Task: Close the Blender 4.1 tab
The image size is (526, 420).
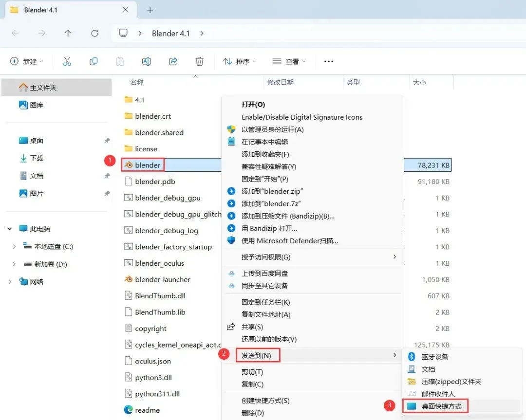Action: click(x=126, y=10)
